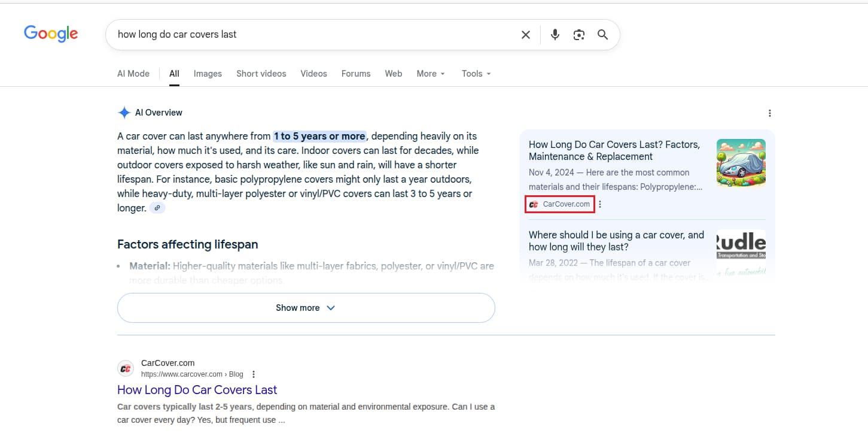
Task: Clear the search query with the X icon
Action: tap(525, 34)
